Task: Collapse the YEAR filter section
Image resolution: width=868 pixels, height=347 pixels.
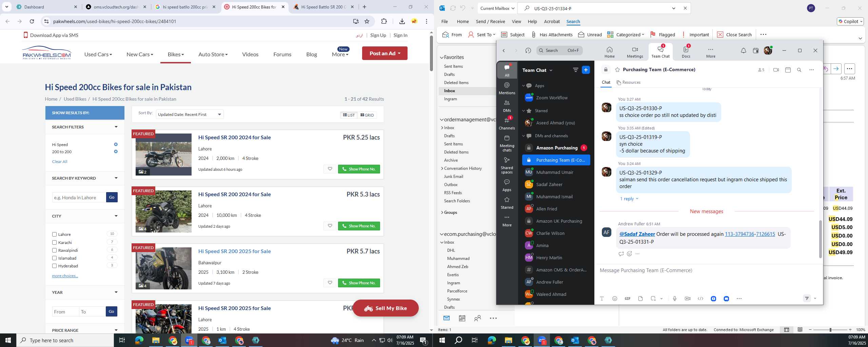Action: 116,292
